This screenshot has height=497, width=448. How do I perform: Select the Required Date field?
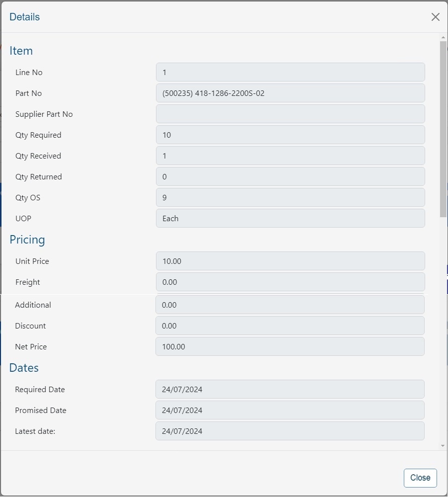coord(290,389)
